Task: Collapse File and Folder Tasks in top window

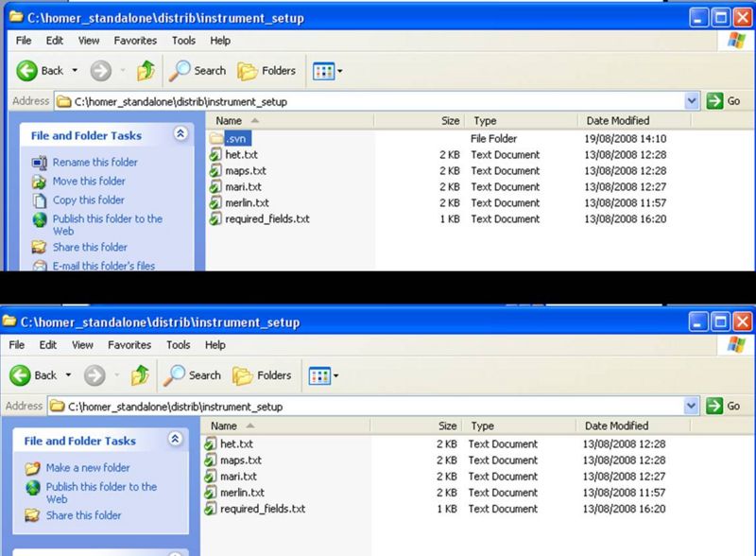Action: [180, 135]
